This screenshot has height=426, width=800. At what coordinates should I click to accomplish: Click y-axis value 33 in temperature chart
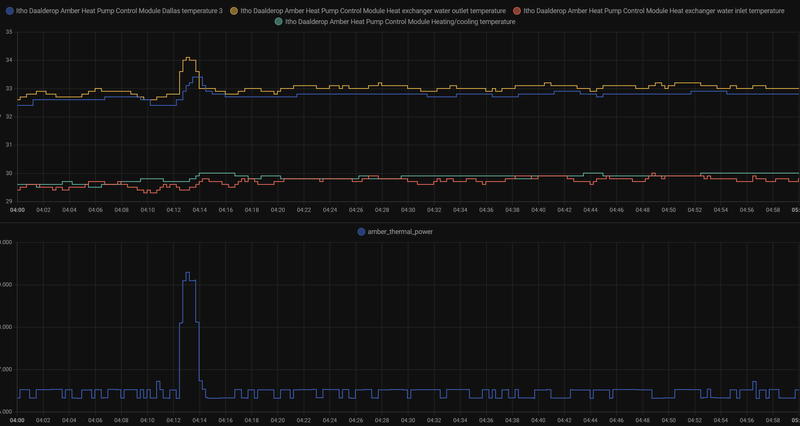[x=9, y=89]
